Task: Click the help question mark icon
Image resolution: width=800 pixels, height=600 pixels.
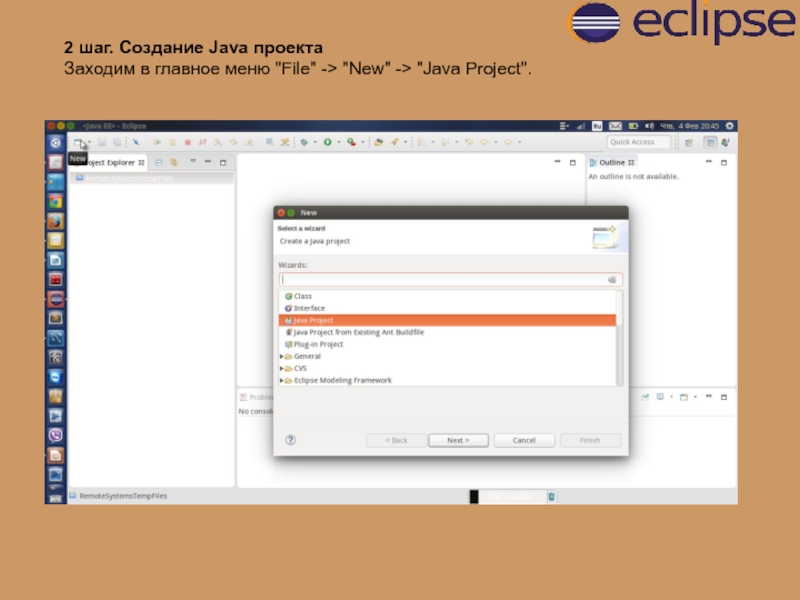Action: point(290,440)
